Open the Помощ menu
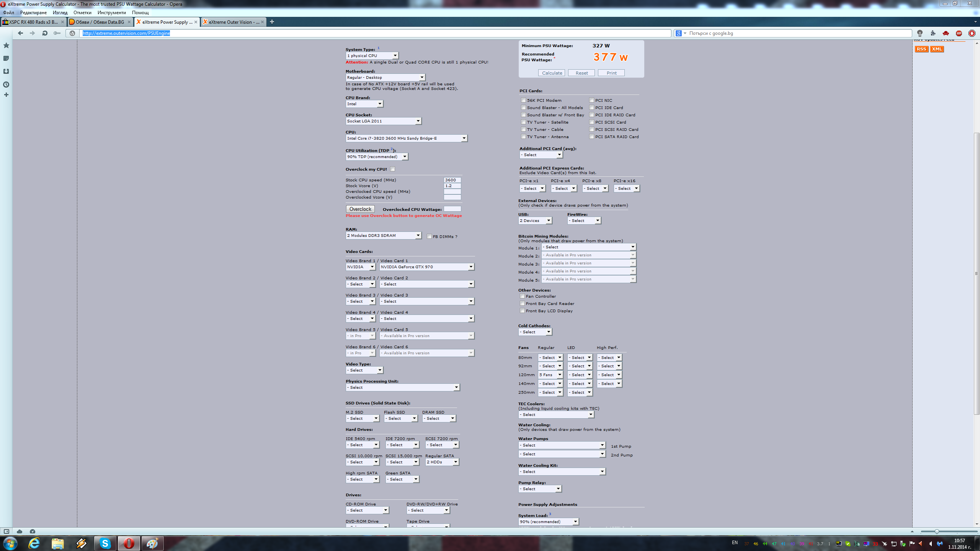Screen dimensions: 980x551 click(x=140, y=13)
